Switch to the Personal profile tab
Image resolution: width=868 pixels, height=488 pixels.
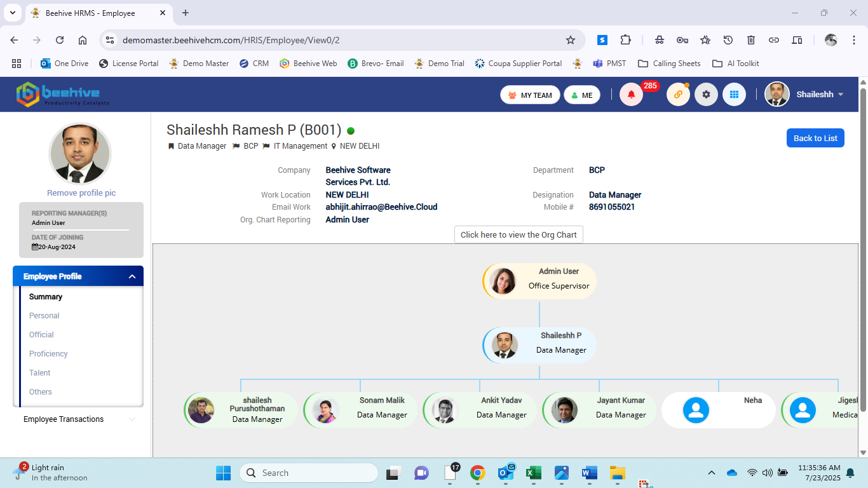[44, 315]
